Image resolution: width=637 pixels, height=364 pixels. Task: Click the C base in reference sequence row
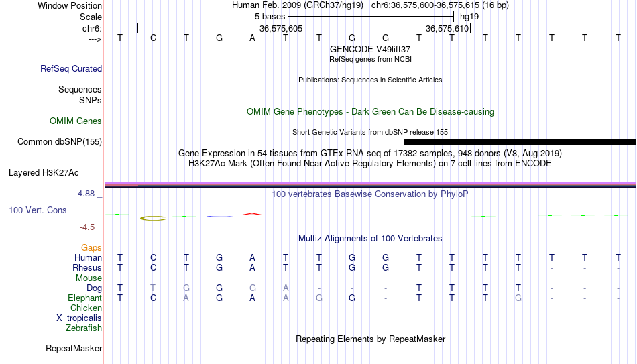pyautogui.click(x=153, y=38)
